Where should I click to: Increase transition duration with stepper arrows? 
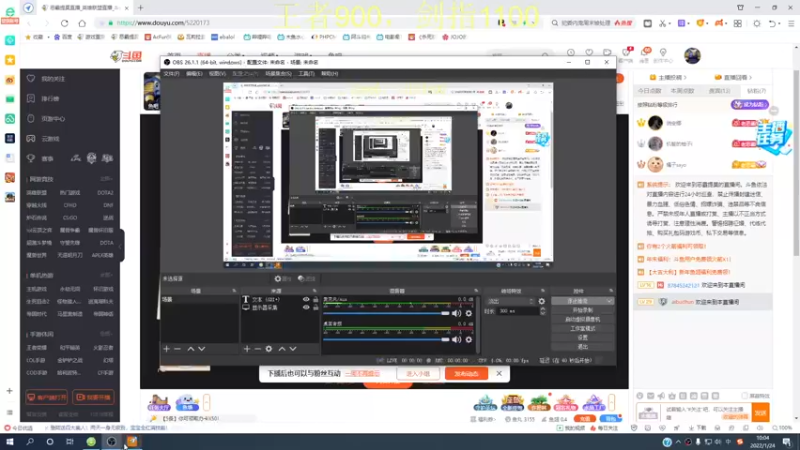[542, 309]
